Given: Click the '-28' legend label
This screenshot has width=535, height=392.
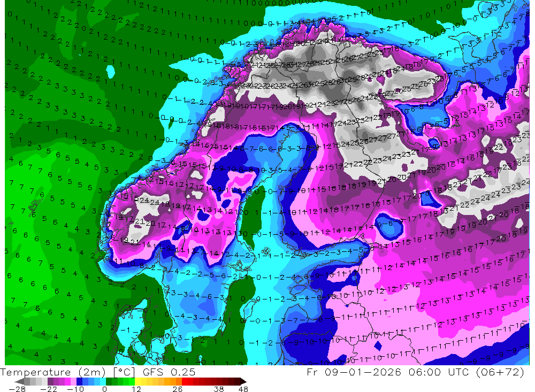Looking at the screenshot, I should [17, 389].
